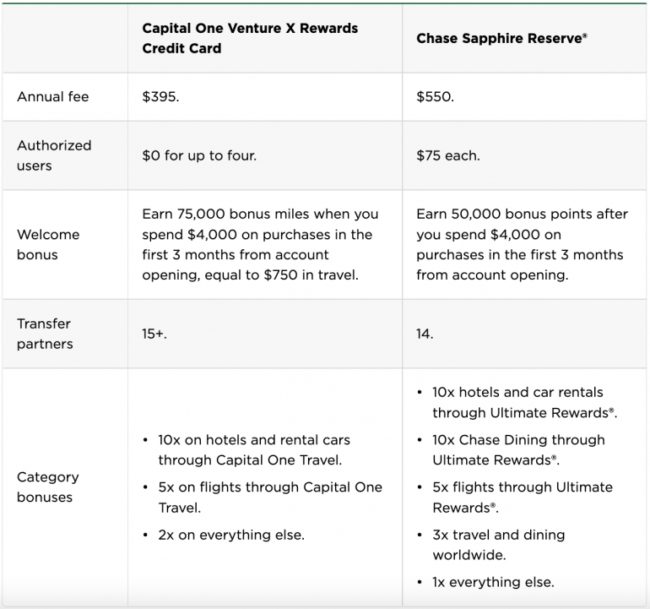Click '2x on everything else' bullet

[231, 535]
